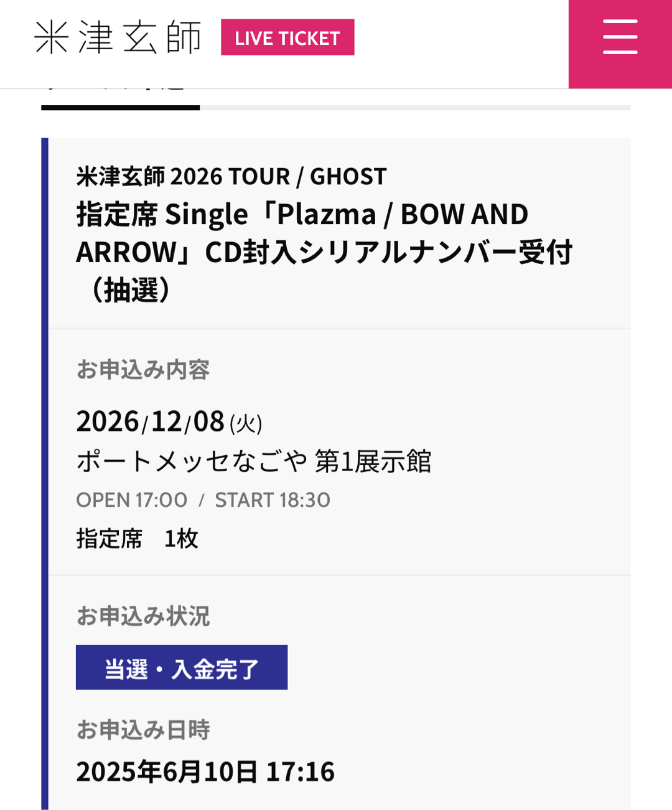Click the お申込み日時 section label
This screenshot has width=672, height=810.
(x=142, y=730)
